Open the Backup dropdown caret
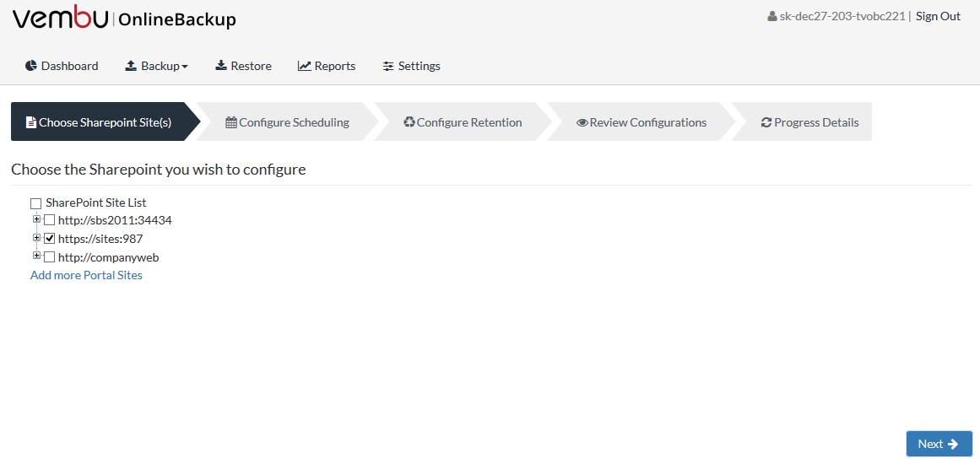 click(x=185, y=67)
